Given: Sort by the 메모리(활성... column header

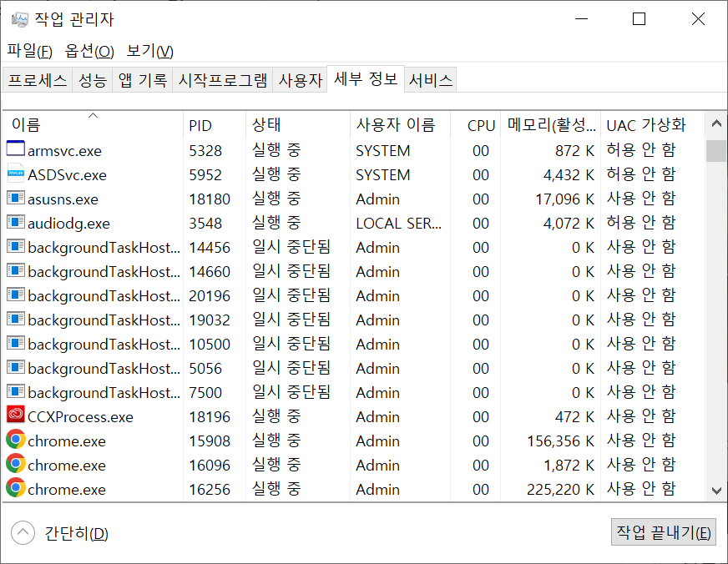Looking at the screenshot, I should click(551, 125).
